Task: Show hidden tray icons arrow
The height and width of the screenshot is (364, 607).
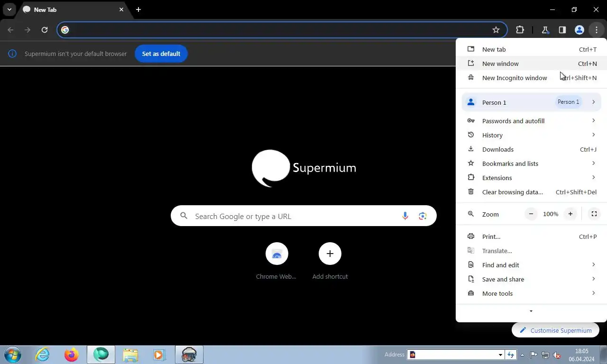Action: click(x=523, y=355)
